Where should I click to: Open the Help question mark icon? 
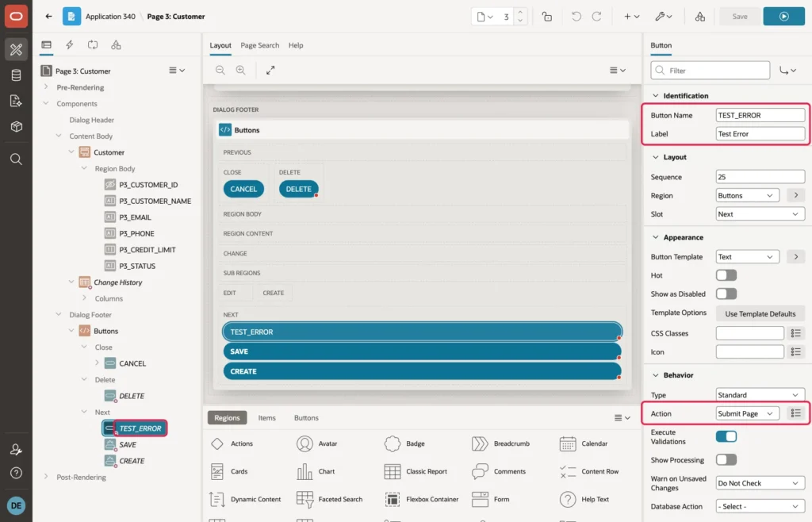click(x=16, y=473)
